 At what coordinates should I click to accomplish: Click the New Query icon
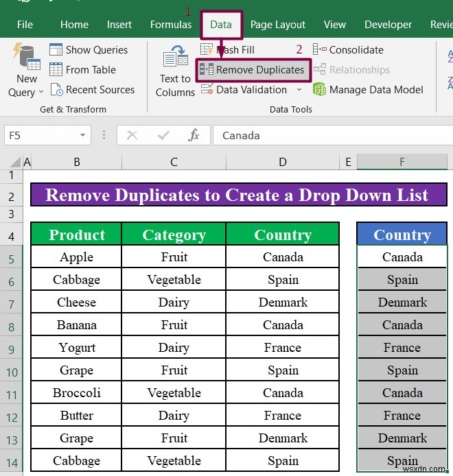[x=27, y=57]
